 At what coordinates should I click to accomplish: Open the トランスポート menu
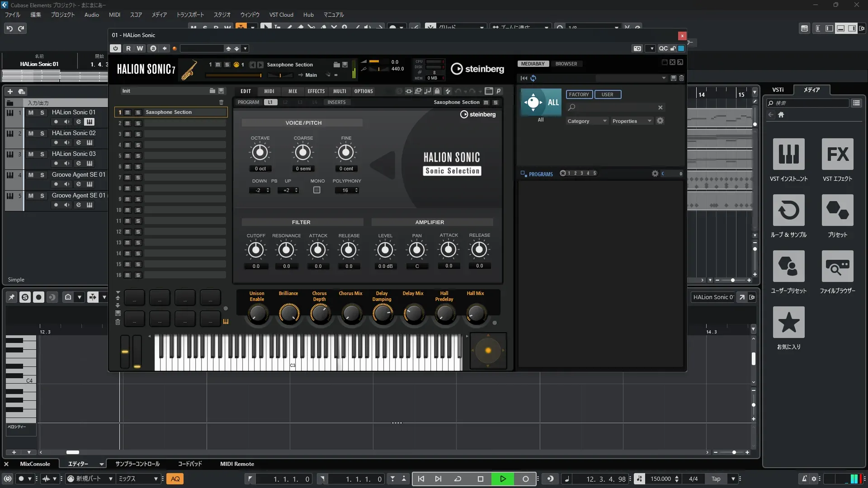pyautogui.click(x=190, y=14)
